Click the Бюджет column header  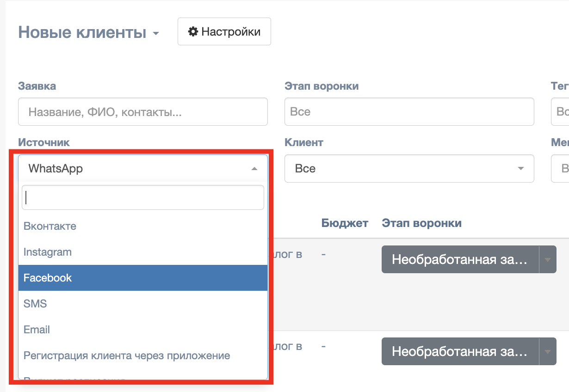click(x=345, y=223)
